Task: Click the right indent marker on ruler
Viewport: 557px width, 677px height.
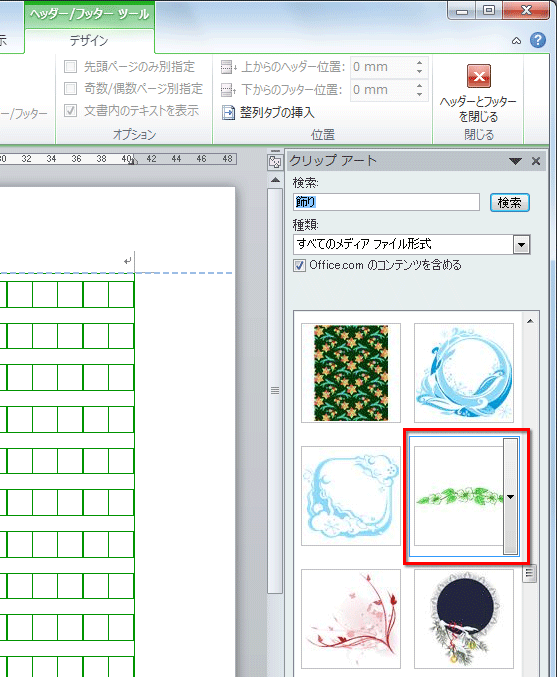Action: (x=134, y=161)
